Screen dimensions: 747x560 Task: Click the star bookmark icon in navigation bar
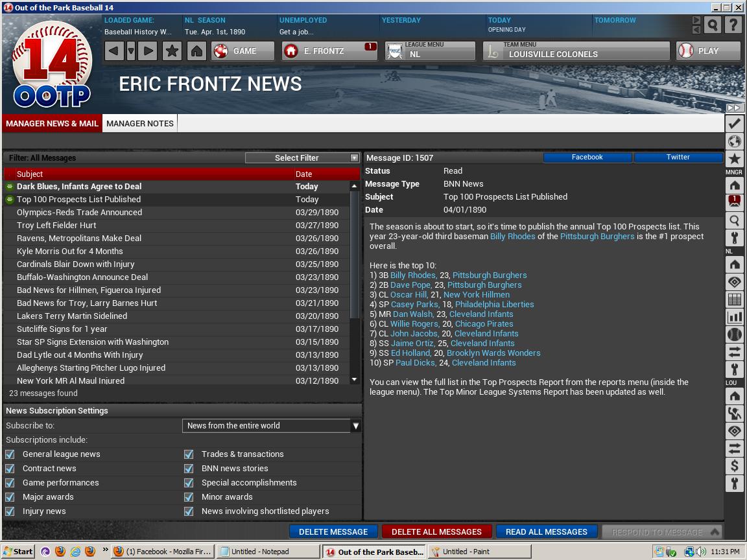(172, 51)
